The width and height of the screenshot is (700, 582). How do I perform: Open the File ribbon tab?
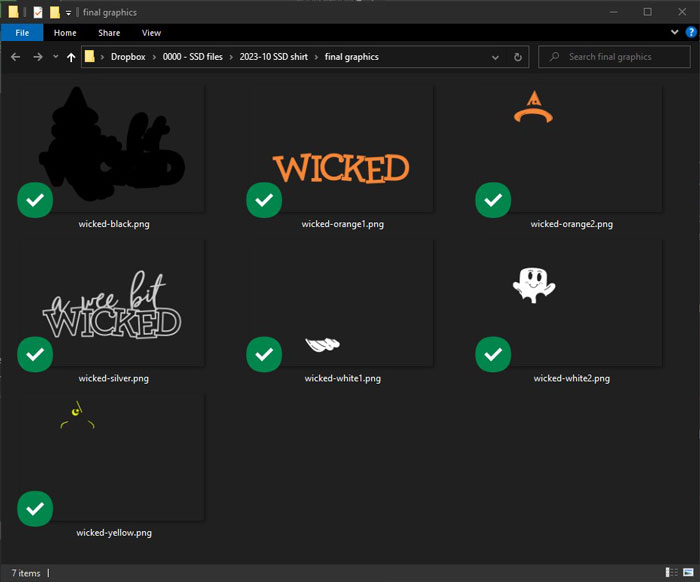coord(22,33)
